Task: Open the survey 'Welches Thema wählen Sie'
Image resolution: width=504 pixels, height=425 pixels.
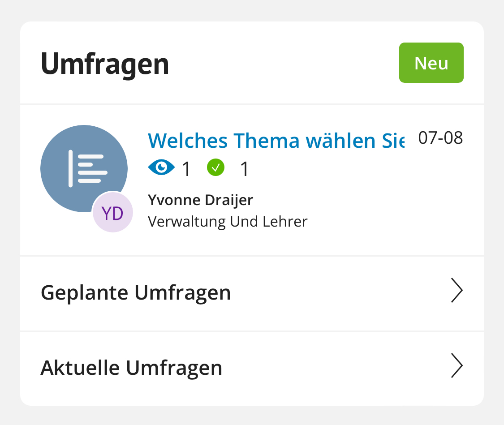Action: coord(276,140)
